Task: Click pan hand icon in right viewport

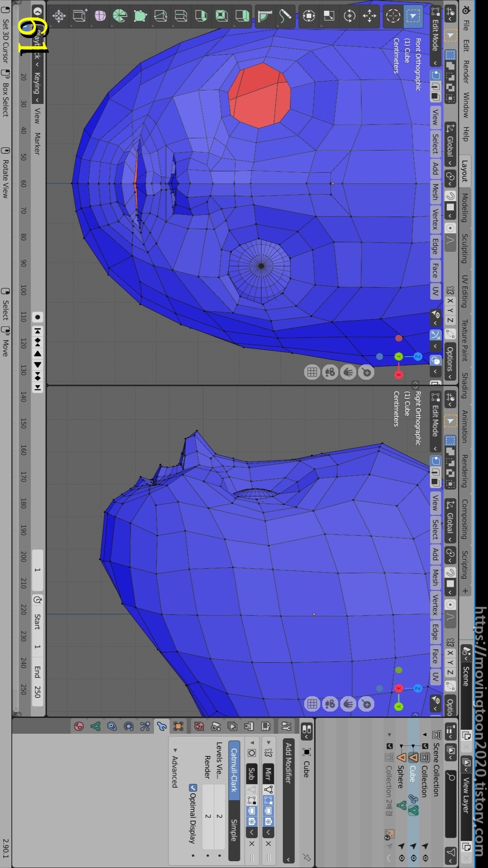Action: pos(348,704)
